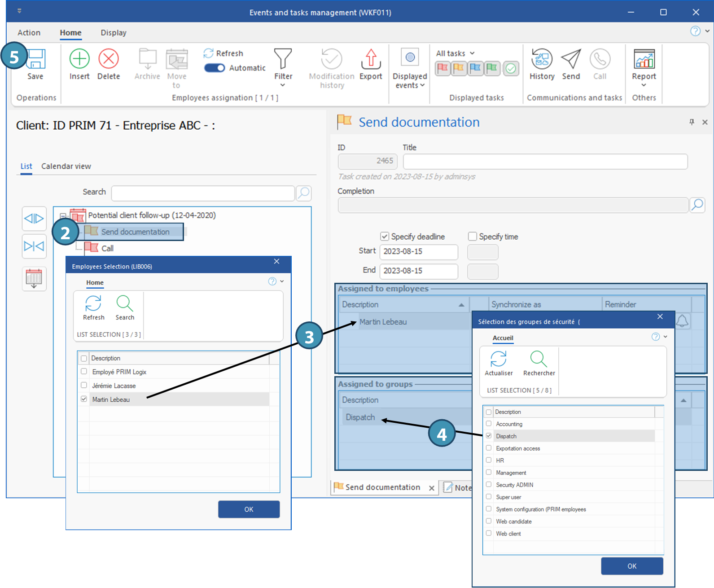Enable the Specify time checkbox
The width and height of the screenshot is (714, 588).
(472, 237)
